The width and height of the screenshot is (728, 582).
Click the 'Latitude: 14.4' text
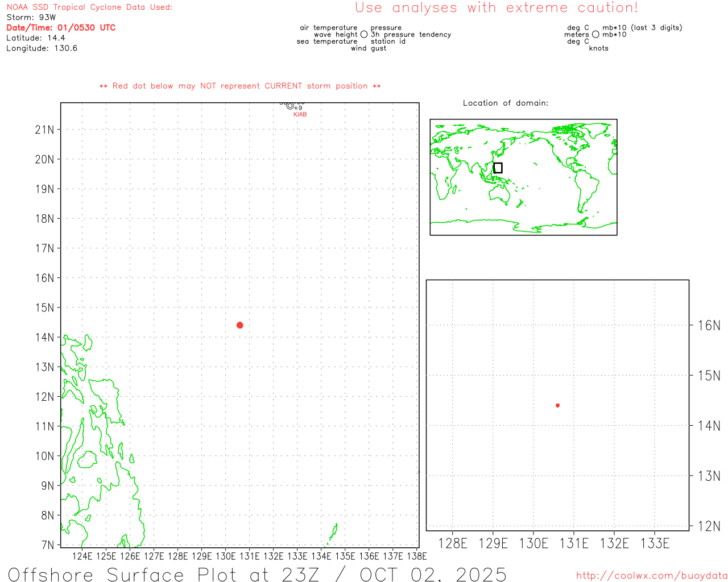[x=36, y=38]
